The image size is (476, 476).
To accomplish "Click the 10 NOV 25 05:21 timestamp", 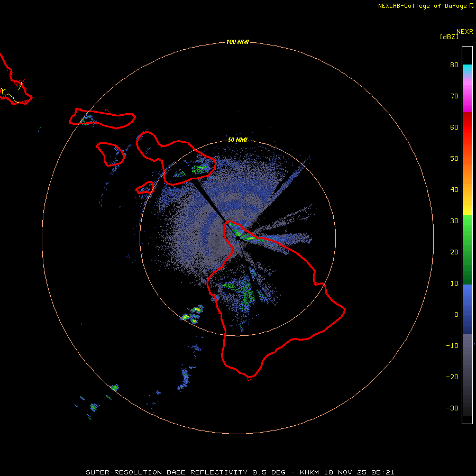I will tap(360, 472).
